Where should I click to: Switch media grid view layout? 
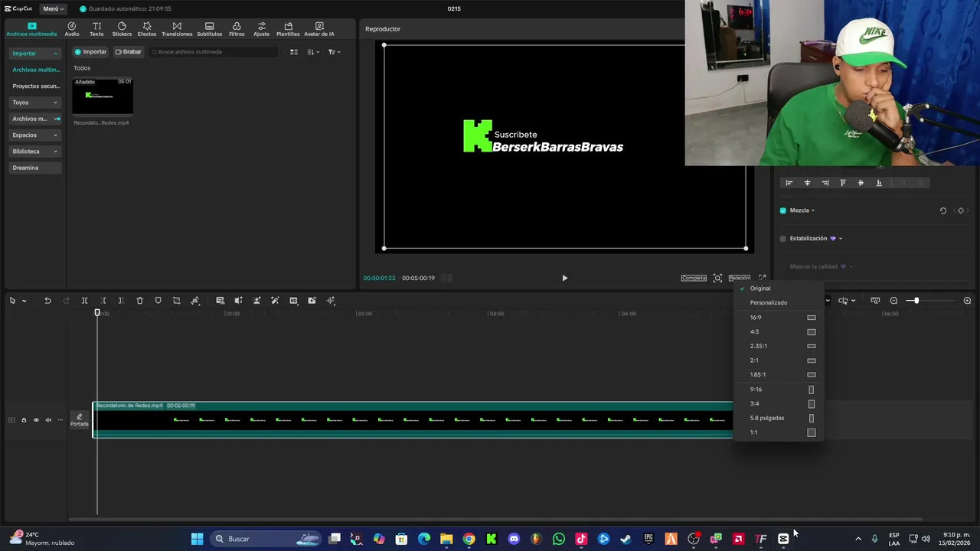[x=293, y=52]
